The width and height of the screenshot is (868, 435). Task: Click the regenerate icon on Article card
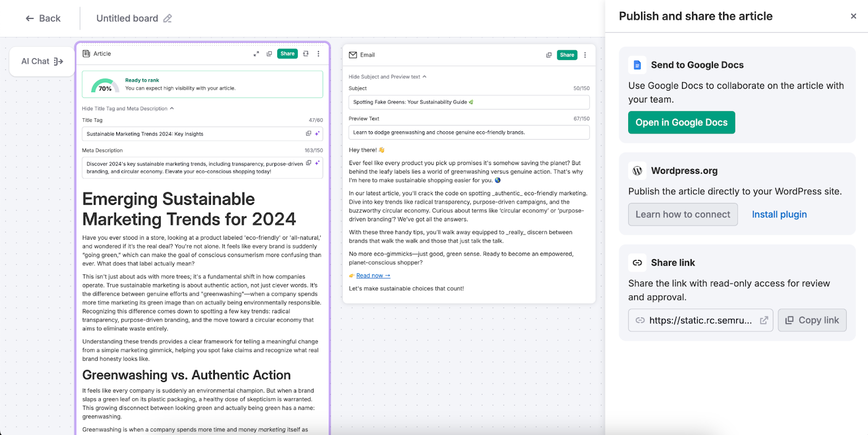point(306,54)
